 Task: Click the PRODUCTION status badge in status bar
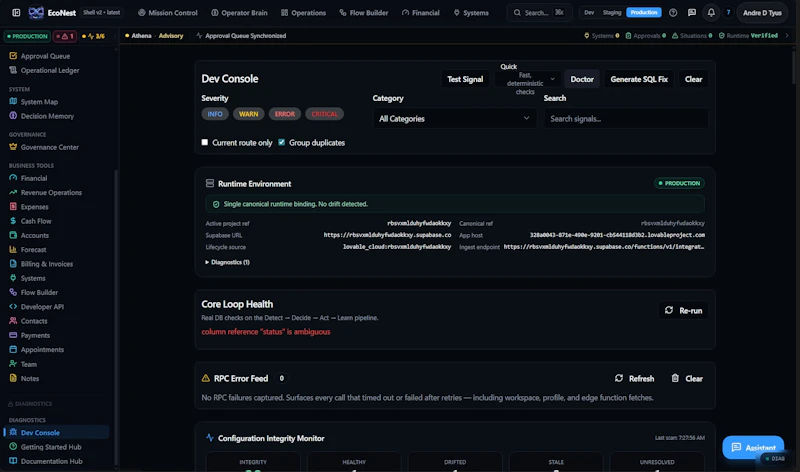(x=27, y=36)
